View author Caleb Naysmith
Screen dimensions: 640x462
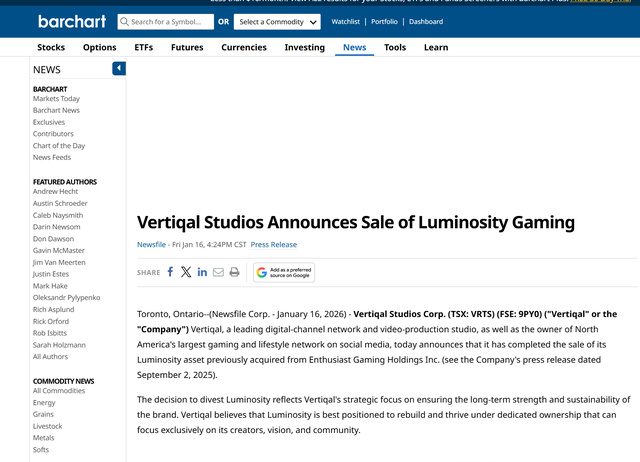pyautogui.click(x=58, y=215)
